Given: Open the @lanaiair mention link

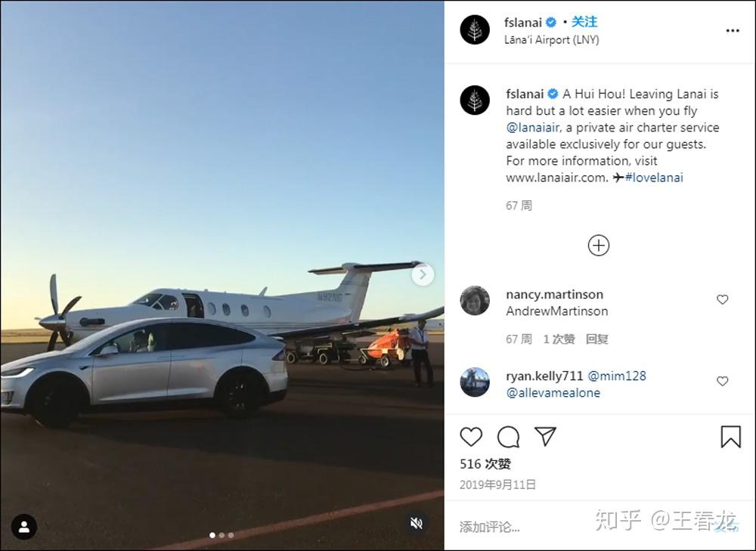Looking at the screenshot, I should pyautogui.click(x=533, y=127).
